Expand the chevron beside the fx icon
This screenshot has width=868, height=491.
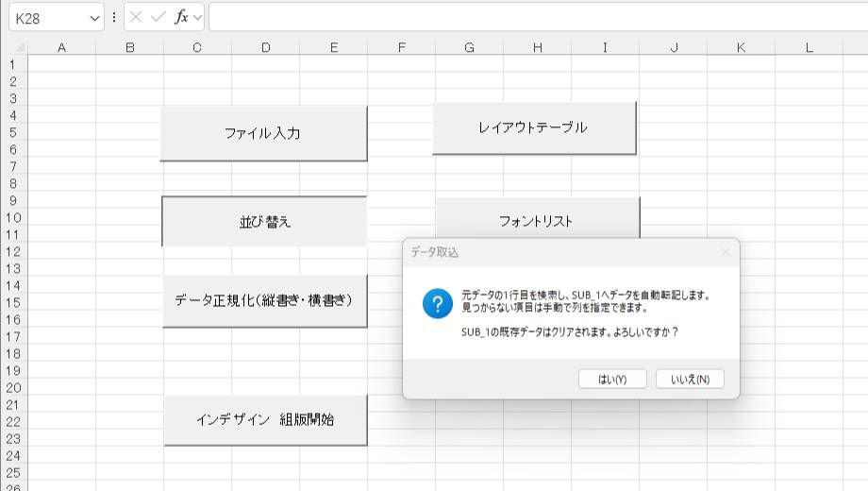click(197, 17)
